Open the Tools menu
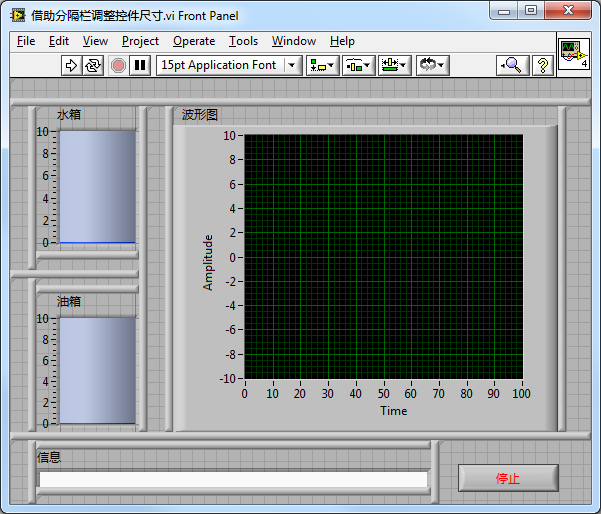This screenshot has width=601, height=514. tap(243, 41)
